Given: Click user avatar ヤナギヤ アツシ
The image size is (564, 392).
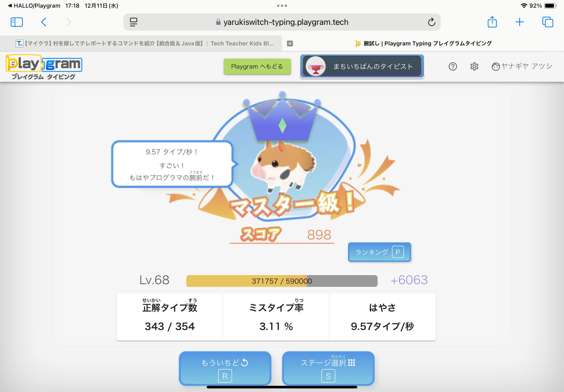Looking at the screenshot, I should [x=522, y=66].
